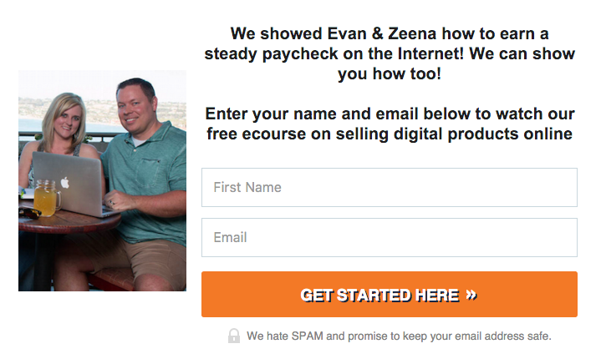Screen dimensions: 601x364
Task: Click the 'We showed Evan & Zeena' headline
Action: coord(390,53)
